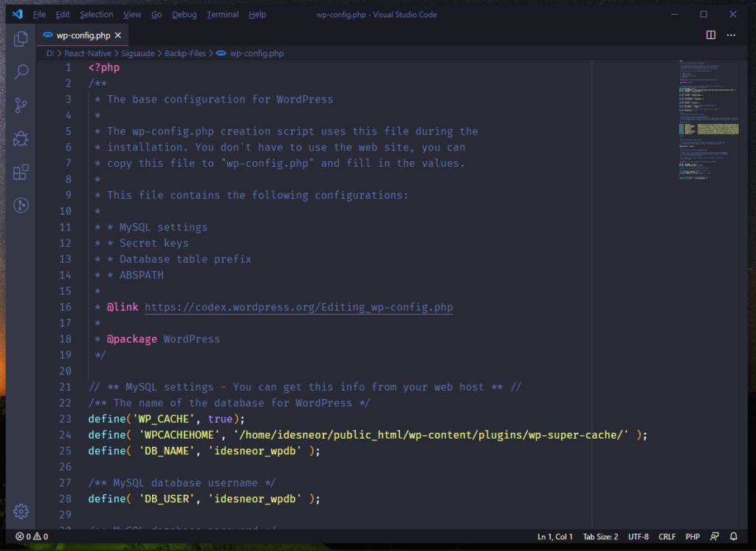756x551 pixels.
Task: Maximize the Visual Studio Code window
Action: [x=704, y=14]
